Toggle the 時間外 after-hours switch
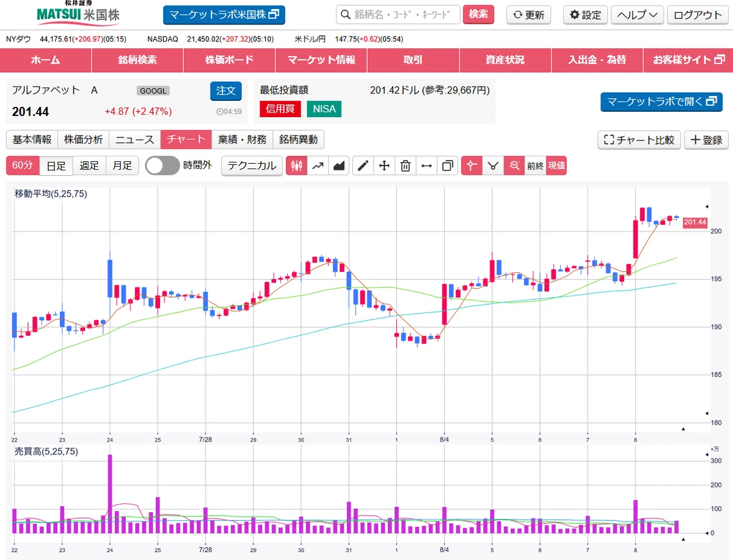The width and height of the screenshot is (733, 560). (162, 165)
